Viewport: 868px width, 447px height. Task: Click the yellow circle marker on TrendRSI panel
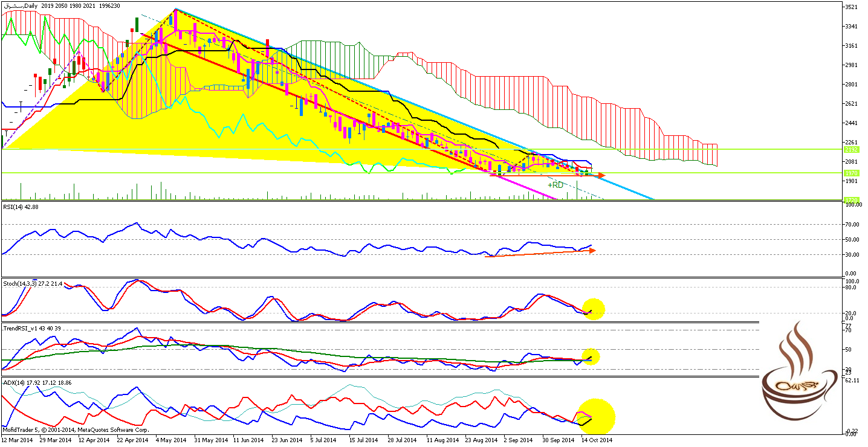tap(590, 357)
